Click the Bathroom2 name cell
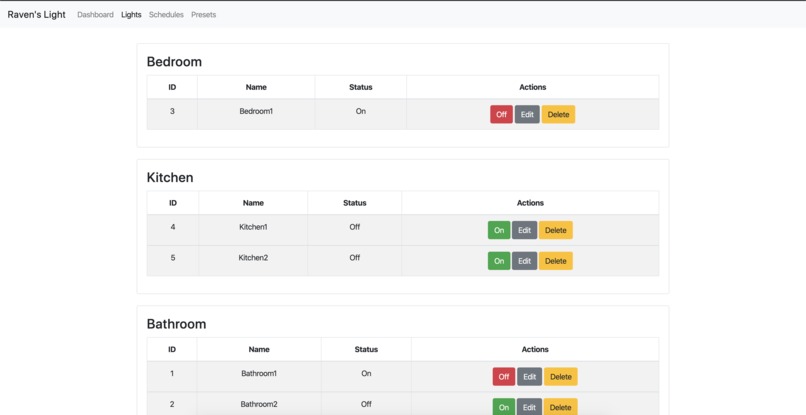The height and width of the screenshot is (415, 806). coord(259,404)
